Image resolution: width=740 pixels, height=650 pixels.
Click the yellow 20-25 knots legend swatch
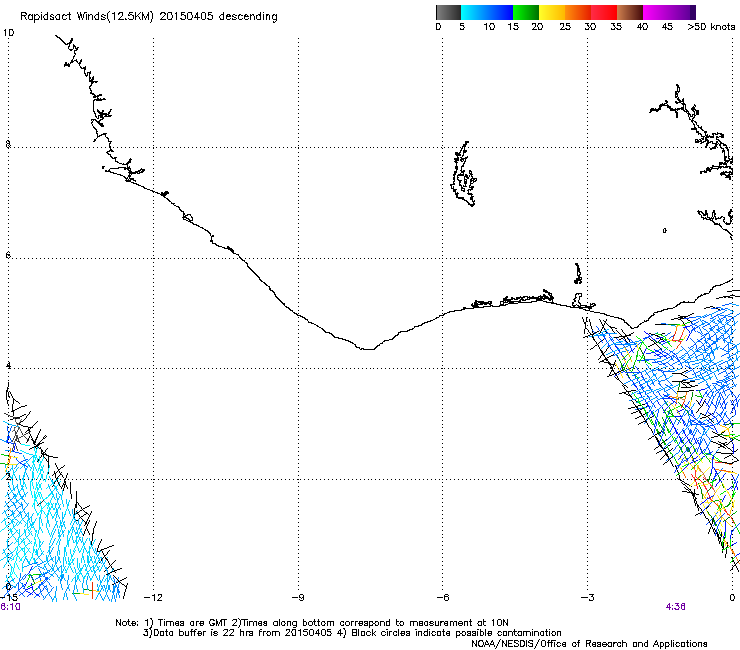coord(552,12)
